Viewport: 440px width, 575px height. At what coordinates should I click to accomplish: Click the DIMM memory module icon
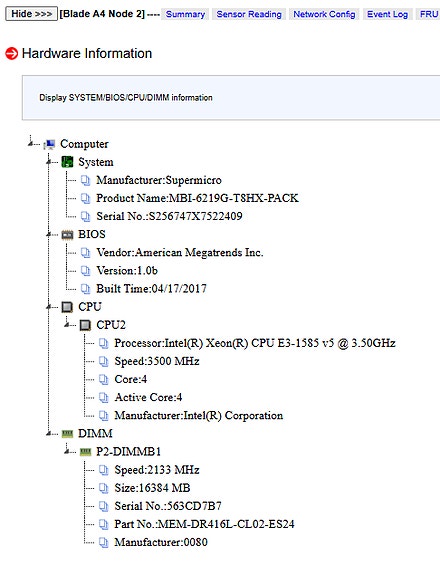pos(67,434)
